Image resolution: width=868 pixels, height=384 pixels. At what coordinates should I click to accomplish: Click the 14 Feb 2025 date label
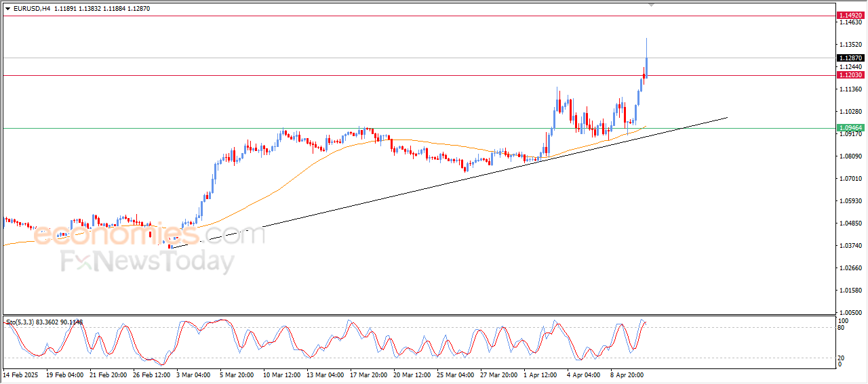tap(20, 375)
